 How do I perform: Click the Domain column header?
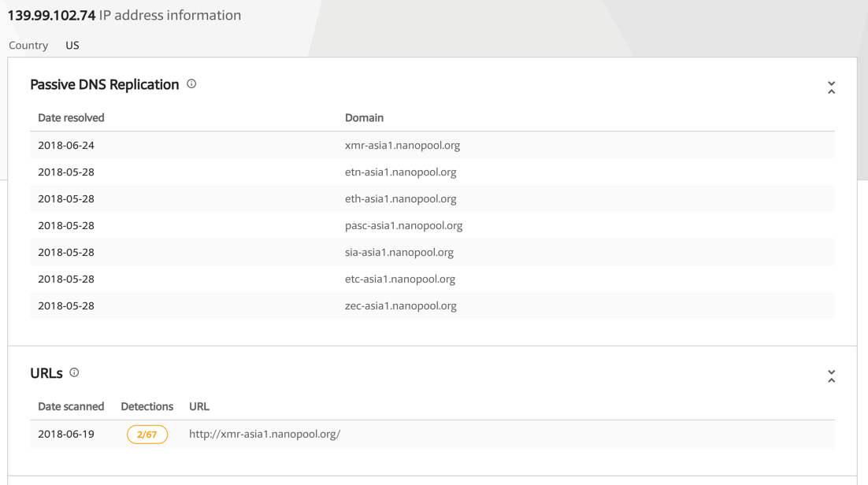coord(364,117)
